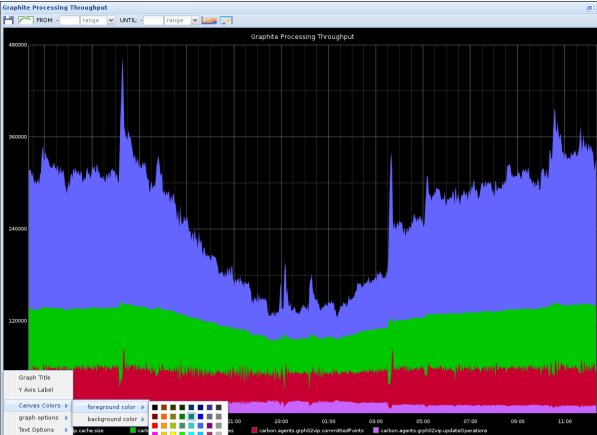Screen dimensions: 597x435
Task: Open the FROM range dropdown arrow
Action: point(111,20)
